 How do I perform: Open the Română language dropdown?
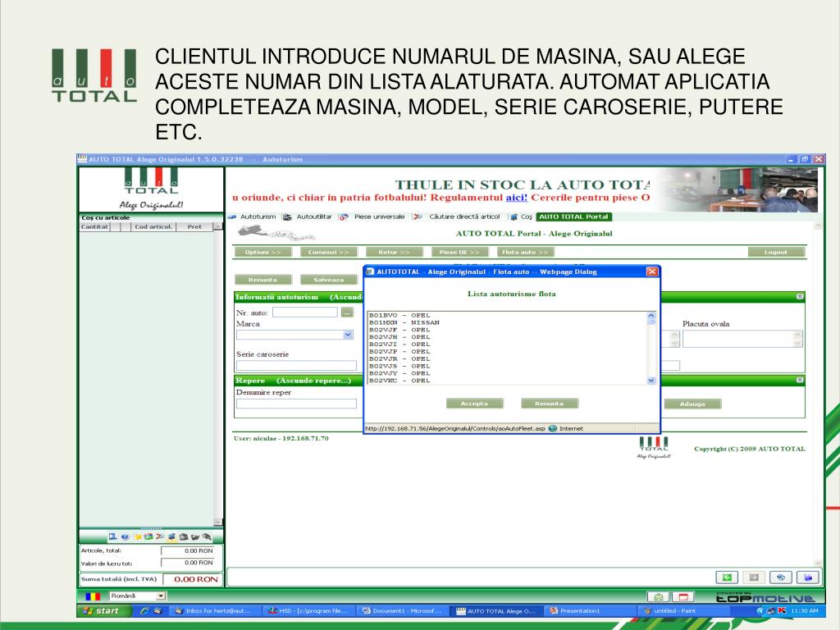138,596
